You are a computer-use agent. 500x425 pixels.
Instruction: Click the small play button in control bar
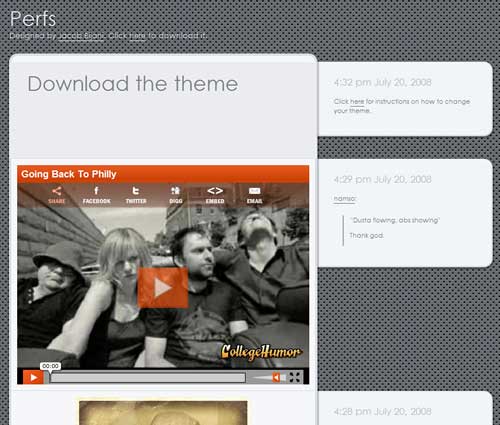click(x=33, y=377)
